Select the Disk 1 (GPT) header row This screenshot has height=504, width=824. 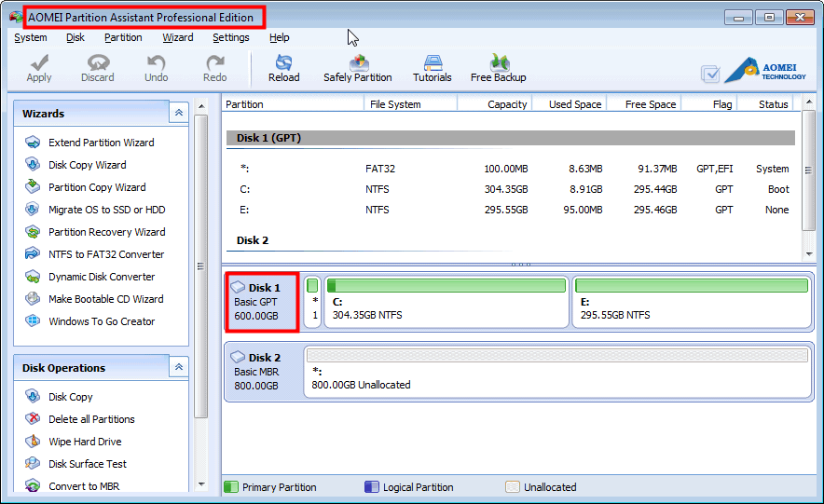(x=510, y=138)
